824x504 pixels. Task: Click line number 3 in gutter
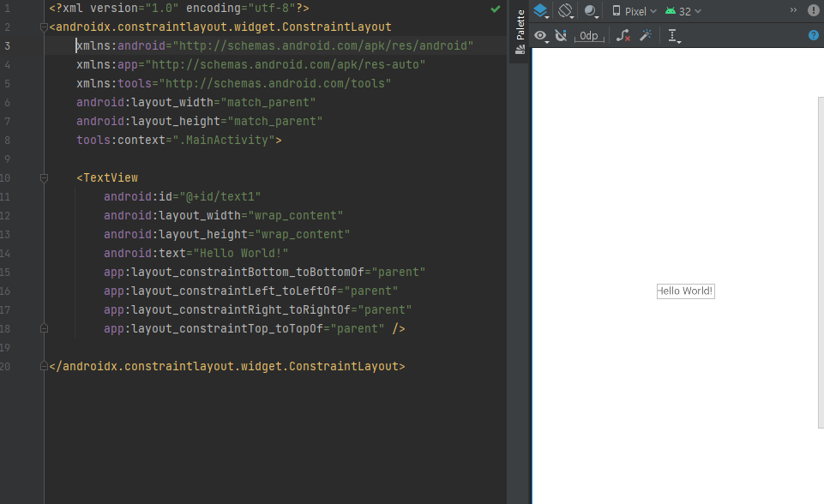[x=7, y=45]
